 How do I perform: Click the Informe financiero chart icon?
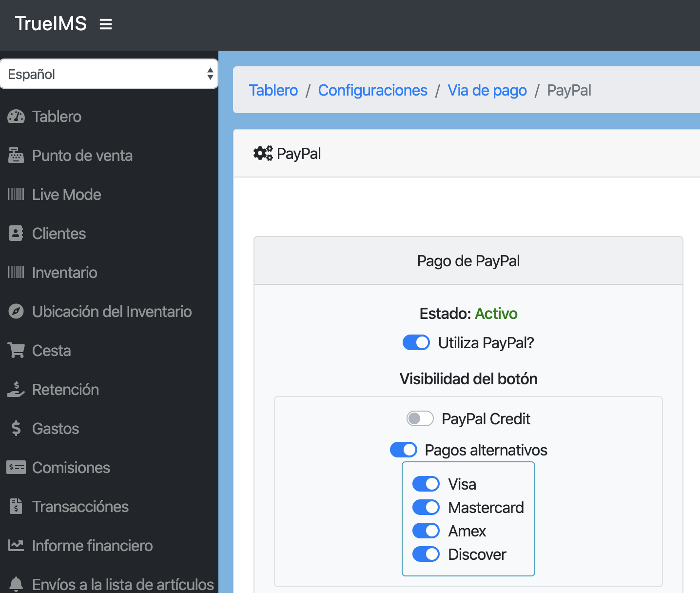click(16, 546)
